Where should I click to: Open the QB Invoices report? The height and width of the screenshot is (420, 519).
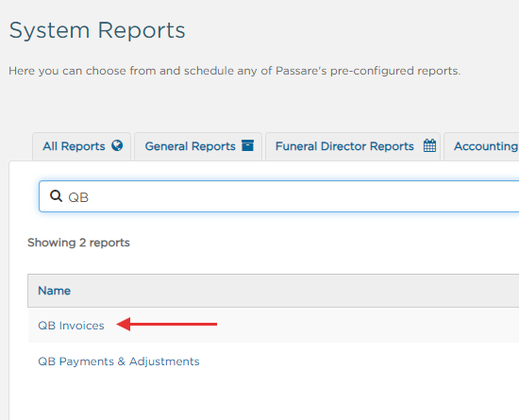click(x=71, y=326)
